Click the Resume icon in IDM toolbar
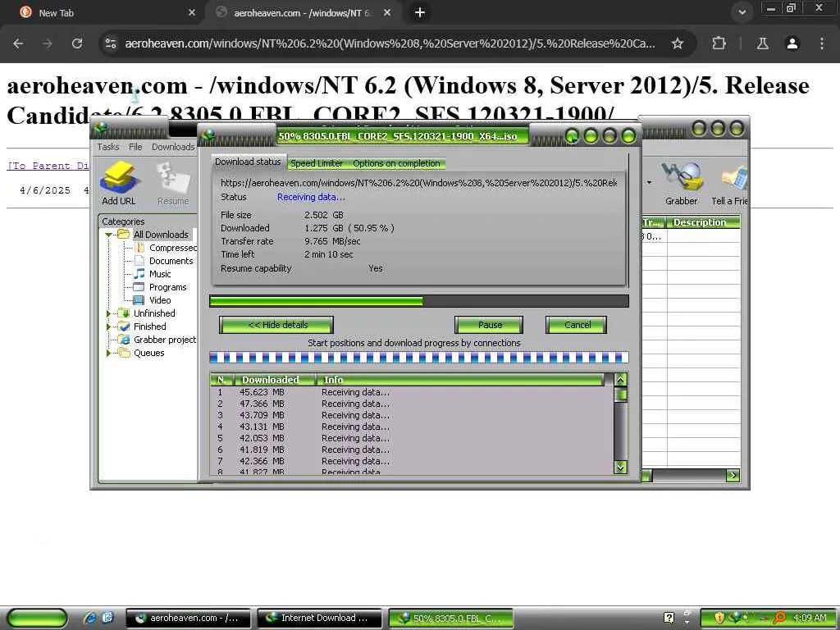 (x=173, y=182)
